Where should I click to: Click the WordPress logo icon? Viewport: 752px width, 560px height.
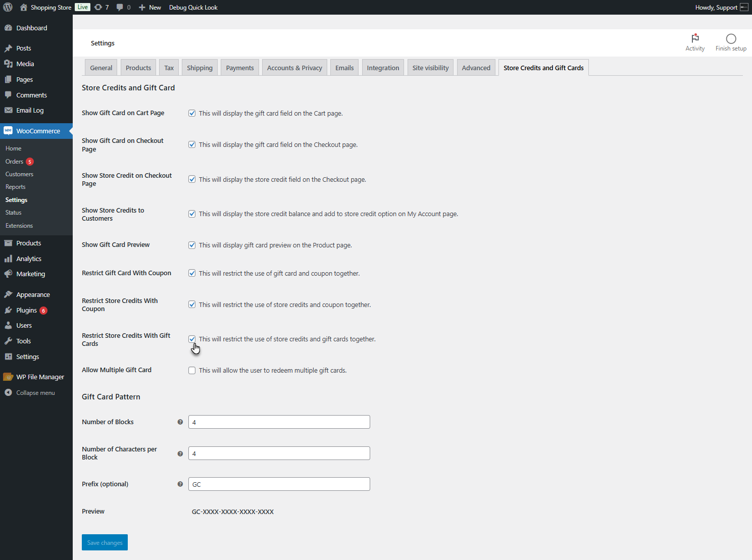click(x=8, y=7)
